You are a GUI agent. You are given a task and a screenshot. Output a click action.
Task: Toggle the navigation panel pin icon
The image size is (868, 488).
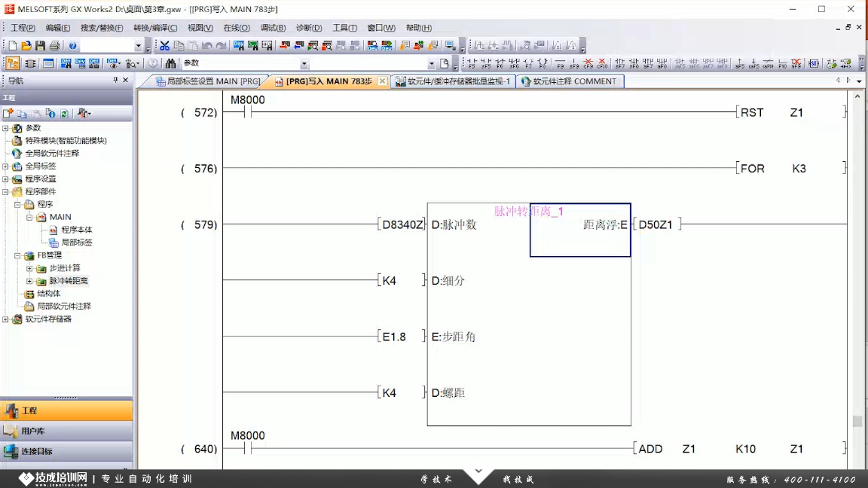(115, 80)
